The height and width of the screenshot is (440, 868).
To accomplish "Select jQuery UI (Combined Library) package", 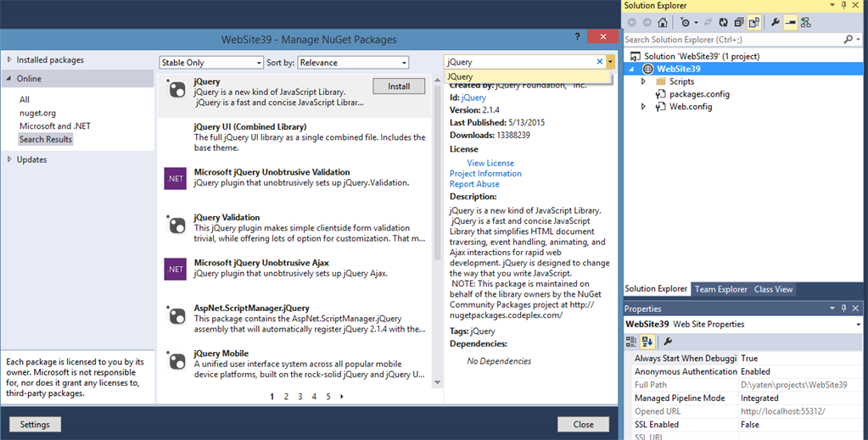I will [x=294, y=137].
